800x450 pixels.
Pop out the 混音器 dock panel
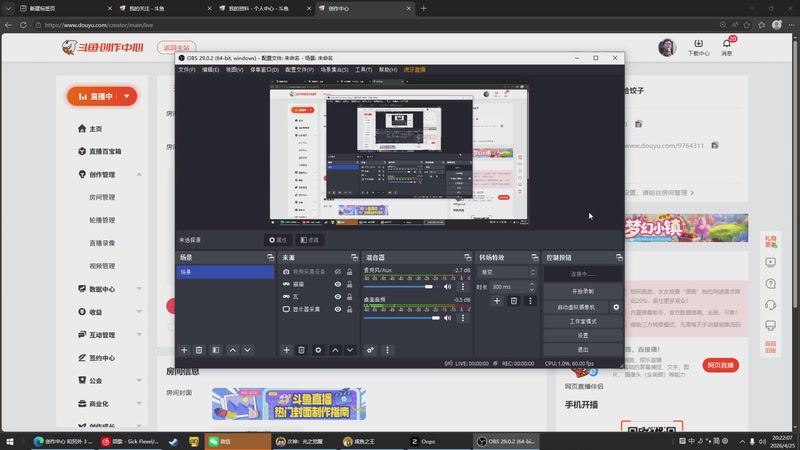(467, 258)
